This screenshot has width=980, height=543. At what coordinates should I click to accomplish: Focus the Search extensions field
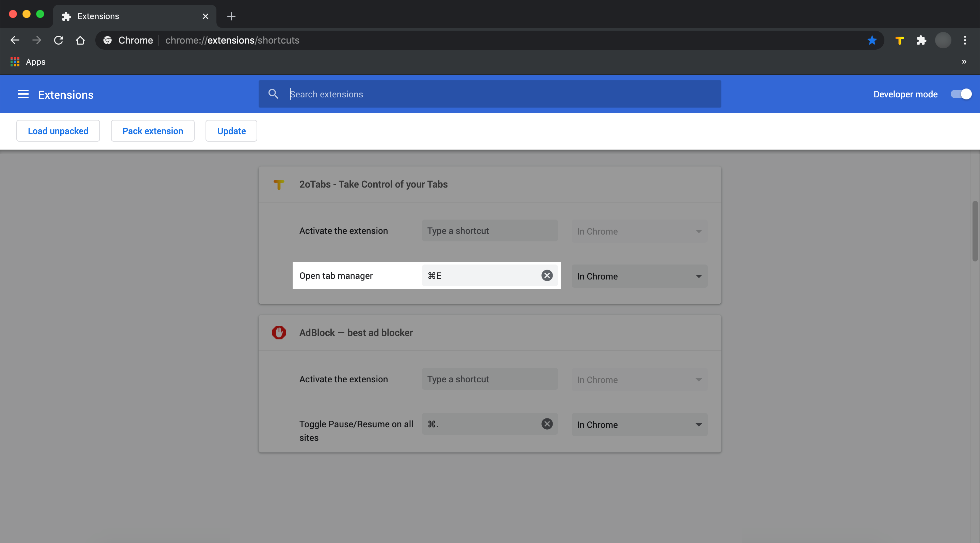tap(494, 94)
